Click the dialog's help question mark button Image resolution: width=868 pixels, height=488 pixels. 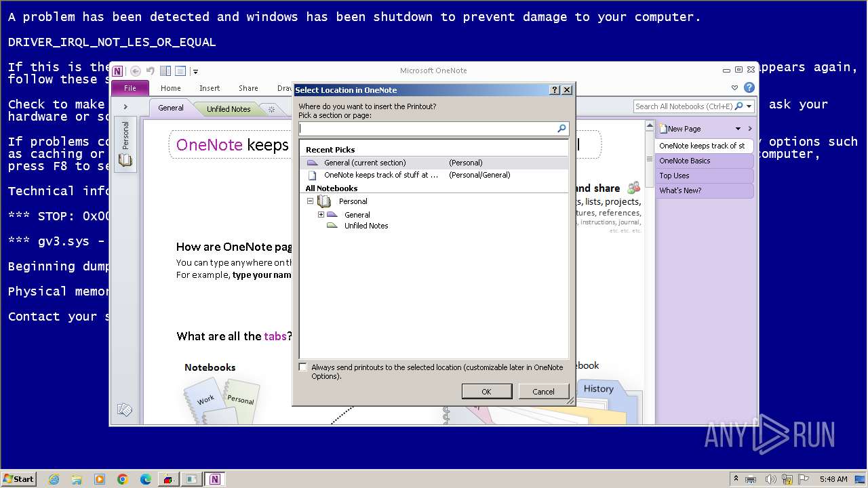click(555, 89)
